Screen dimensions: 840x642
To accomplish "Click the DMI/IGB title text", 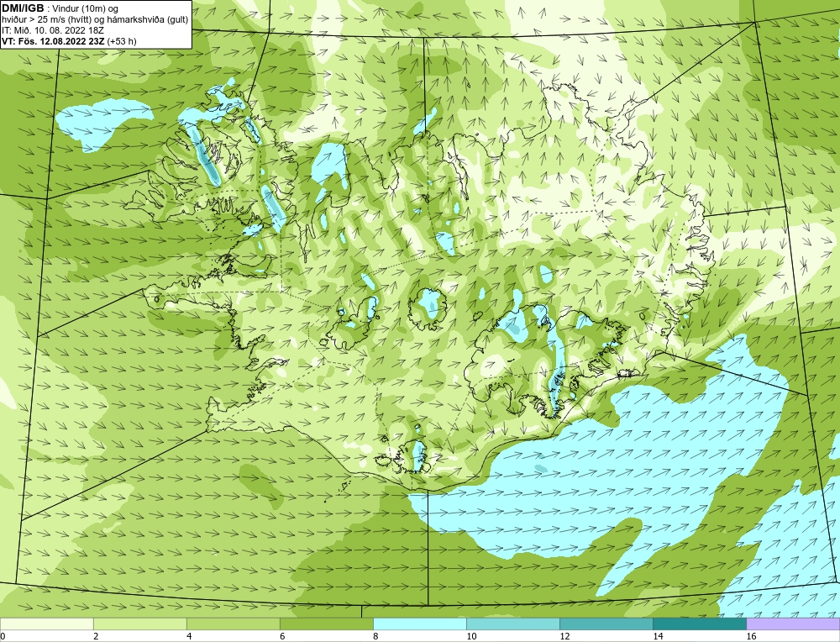I will click(23, 8).
